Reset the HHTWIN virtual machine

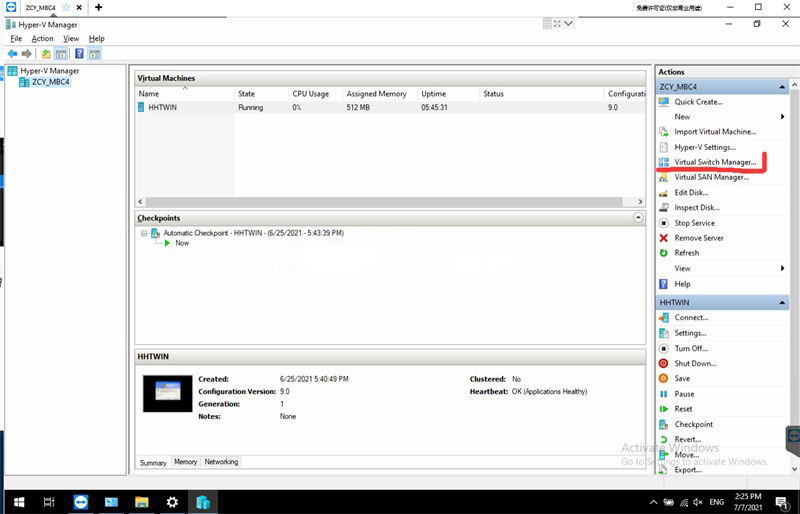point(683,409)
